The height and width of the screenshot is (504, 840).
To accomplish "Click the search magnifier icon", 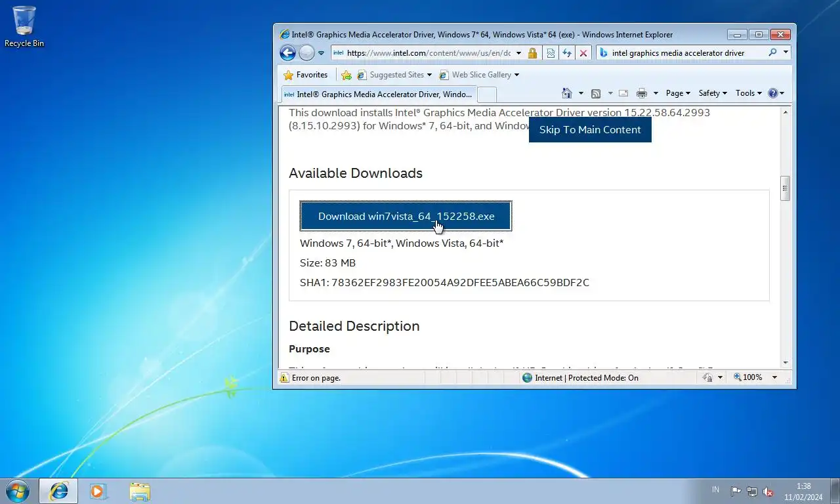I will click(x=772, y=53).
